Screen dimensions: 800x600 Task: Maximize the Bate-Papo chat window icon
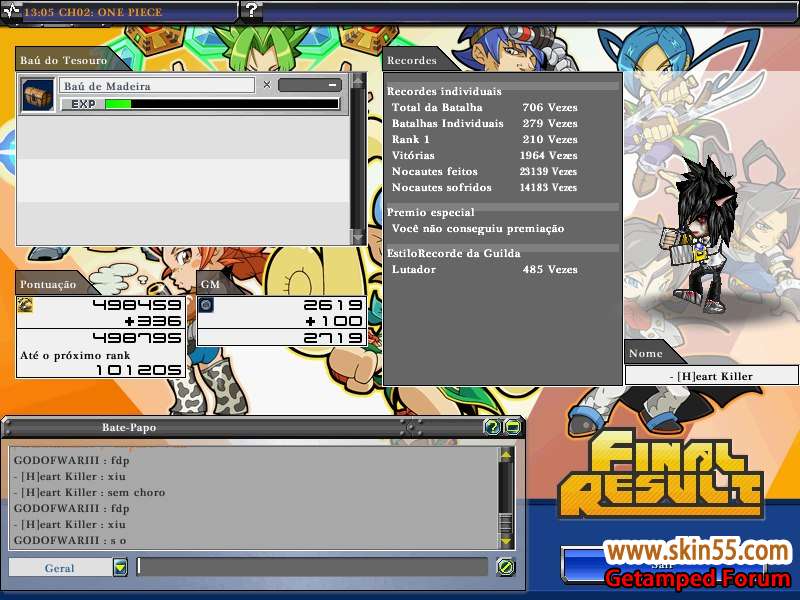point(512,427)
